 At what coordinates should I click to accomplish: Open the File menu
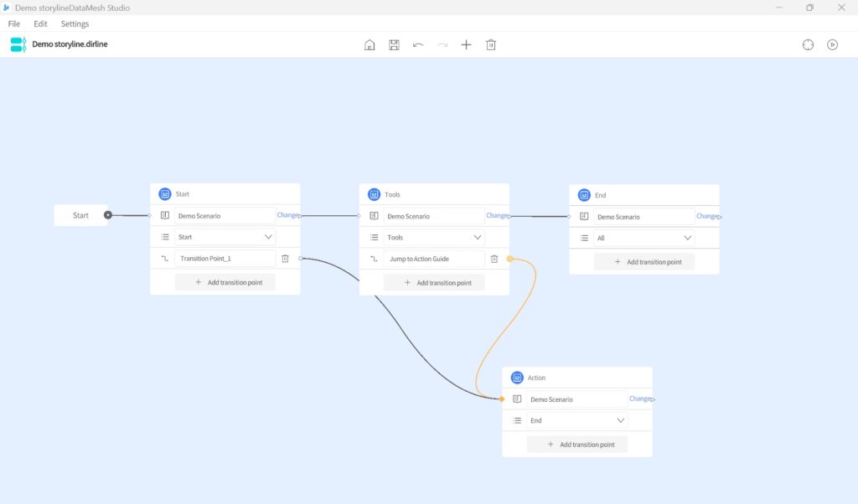pos(13,23)
